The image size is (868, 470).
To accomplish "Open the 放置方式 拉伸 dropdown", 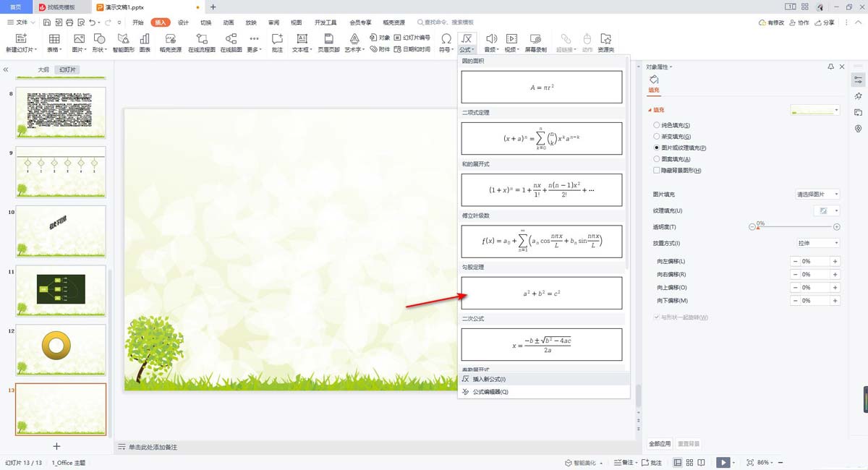I will pyautogui.click(x=817, y=243).
